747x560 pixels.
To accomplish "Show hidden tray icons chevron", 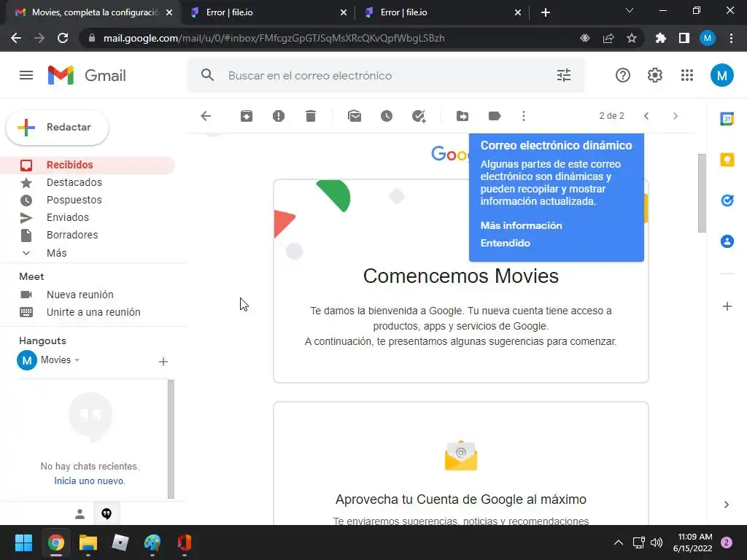I will tap(618, 542).
